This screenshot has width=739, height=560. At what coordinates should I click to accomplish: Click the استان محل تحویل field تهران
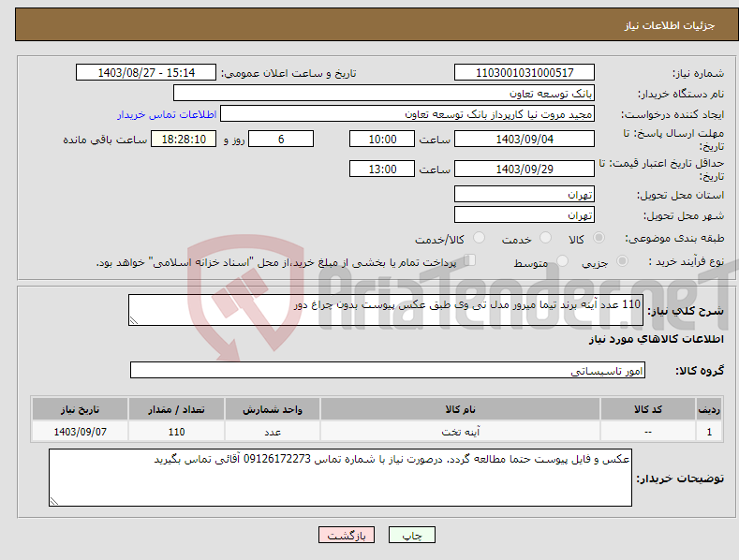(x=525, y=194)
